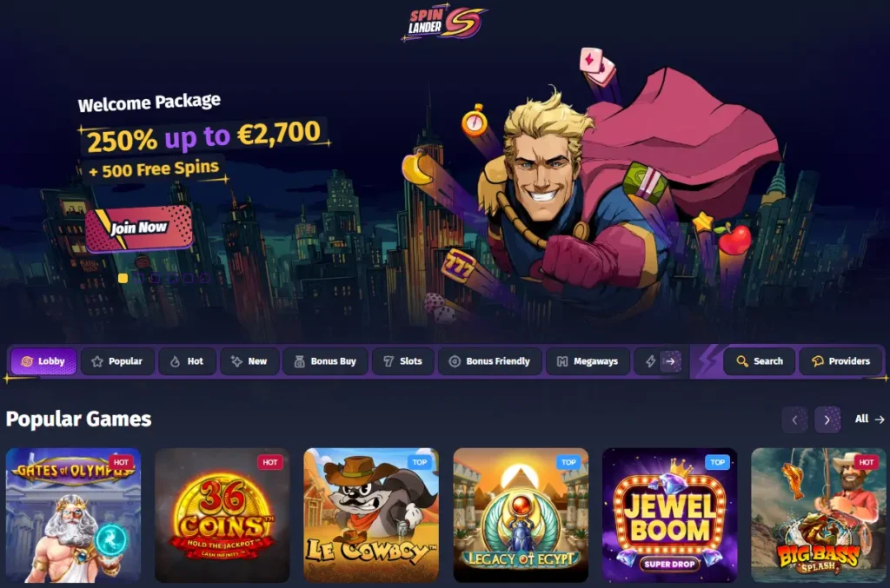Image resolution: width=890 pixels, height=588 pixels.
Task: Open the Search games button
Action: click(759, 361)
